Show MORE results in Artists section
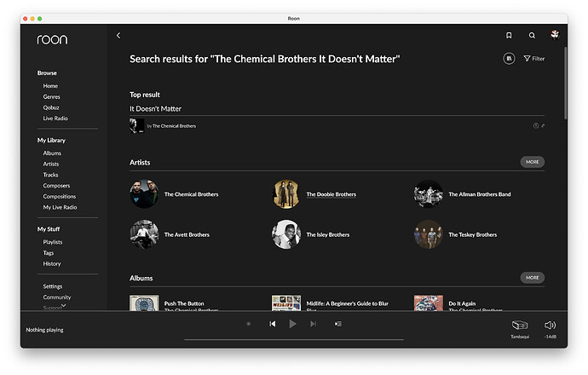The image size is (588, 375). click(x=532, y=162)
